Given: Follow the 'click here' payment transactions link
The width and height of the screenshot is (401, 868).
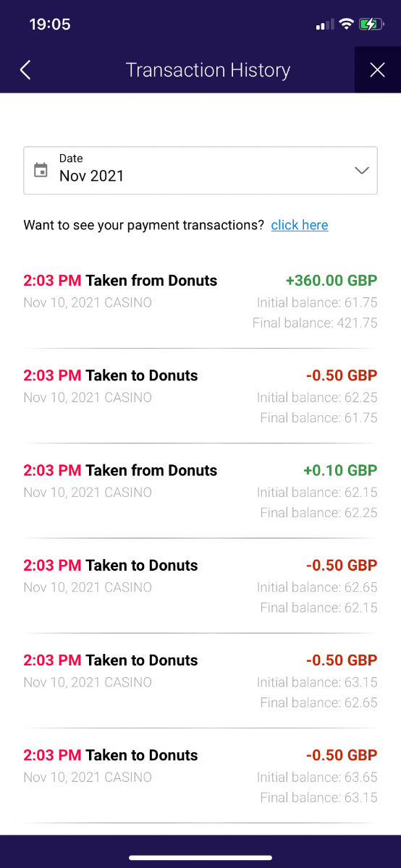Looking at the screenshot, I should tap(300, 225).
